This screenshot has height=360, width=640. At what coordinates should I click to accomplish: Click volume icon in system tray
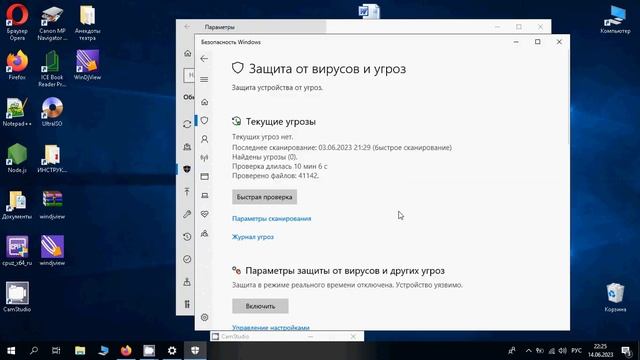click(562, 351)
